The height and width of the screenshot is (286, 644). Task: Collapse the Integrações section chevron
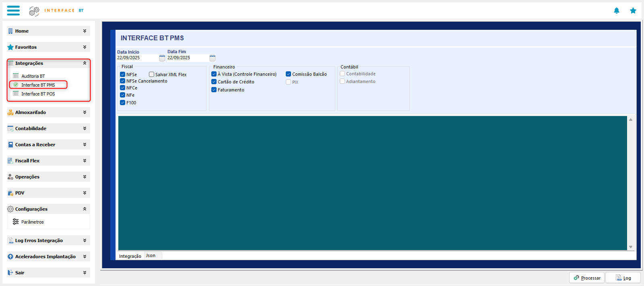[x=85, y=63]
